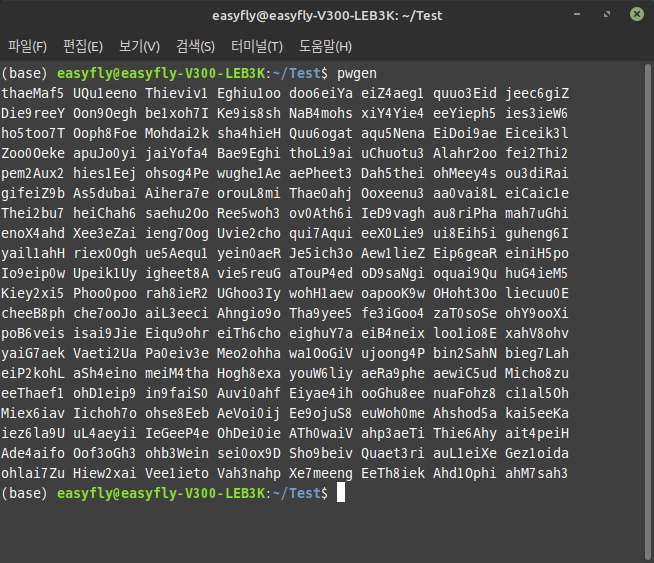Viewport: 654px width, 563px height.
Task: Click the password cheeB8ph
Action: pyautogui.click(x=33, y=314)
